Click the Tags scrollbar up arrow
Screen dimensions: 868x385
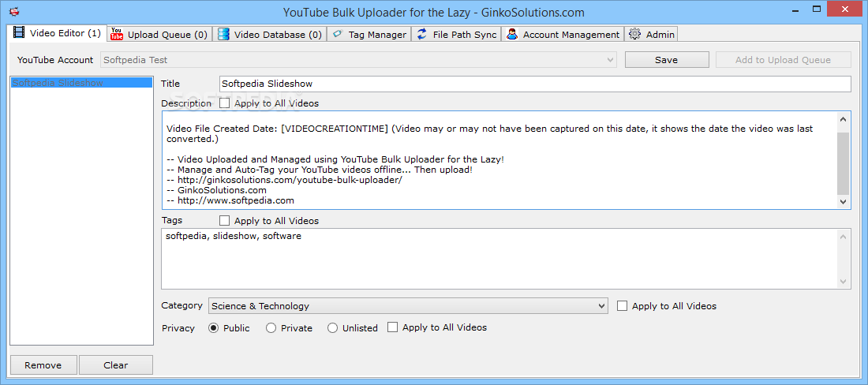tap(843, 236)
